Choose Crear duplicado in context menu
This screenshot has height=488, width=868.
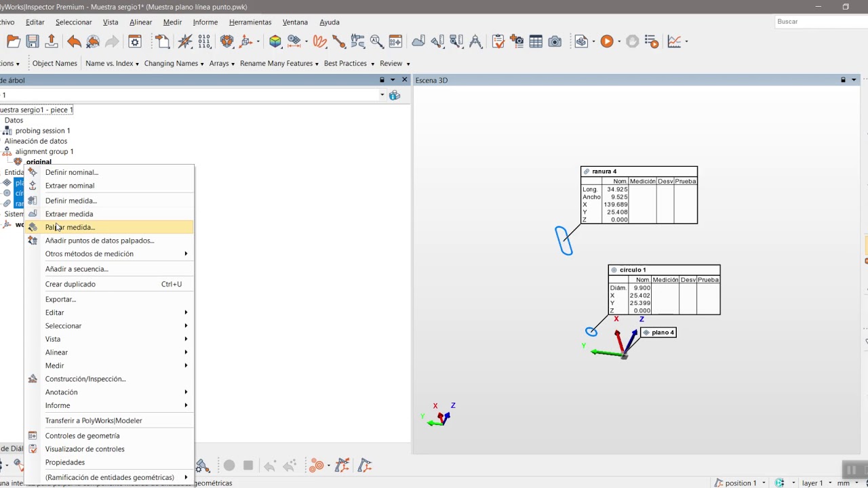click(x=109, y=284)
